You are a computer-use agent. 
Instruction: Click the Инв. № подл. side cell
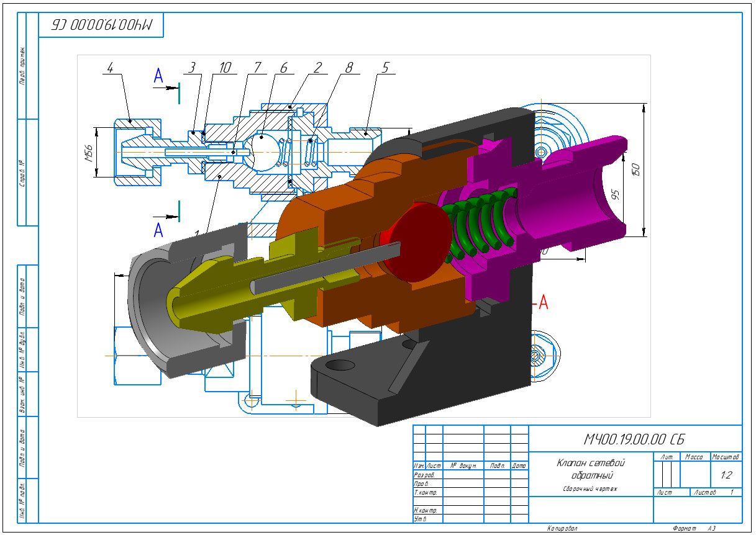22,500
